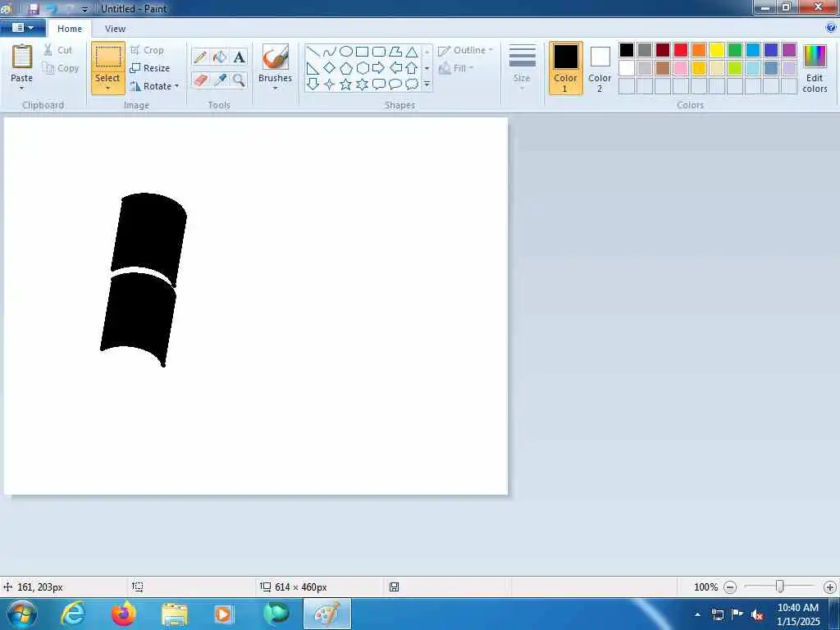Pick the Rounded rectangular callout shape
Image resolution: width=840 pixels, height=630 pixels.
coord(379,84)
